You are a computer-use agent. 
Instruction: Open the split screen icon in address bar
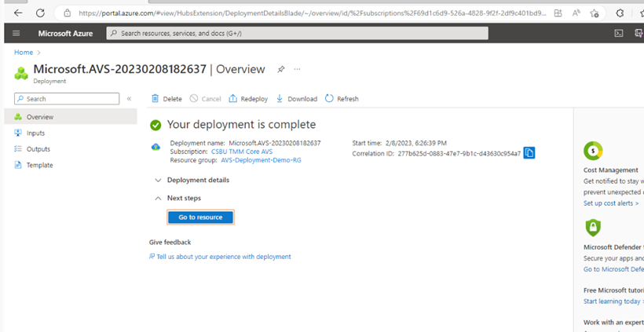click(x=558, y=13)
